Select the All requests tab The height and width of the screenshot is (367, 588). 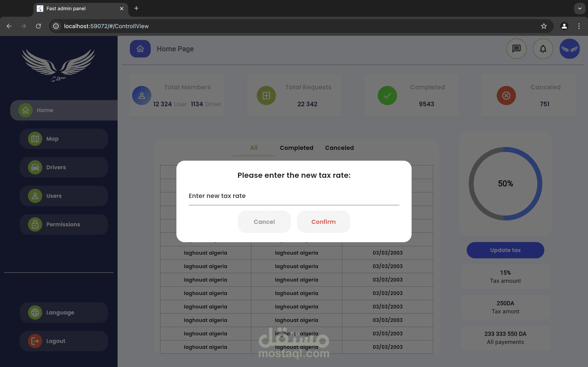pos(254,148)
